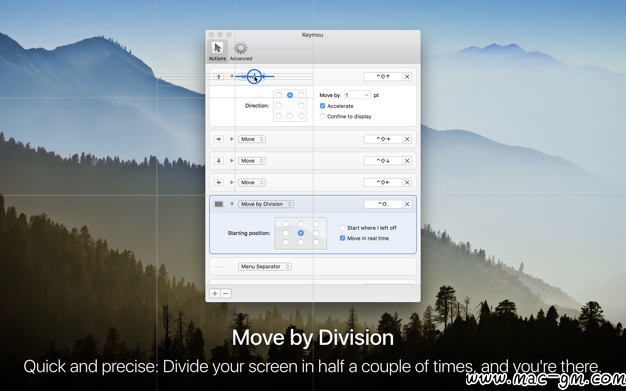Click the down arrow Move icon
Image resolution: width=626 pixels, height=391 pixels.
(x=219, y=161)
